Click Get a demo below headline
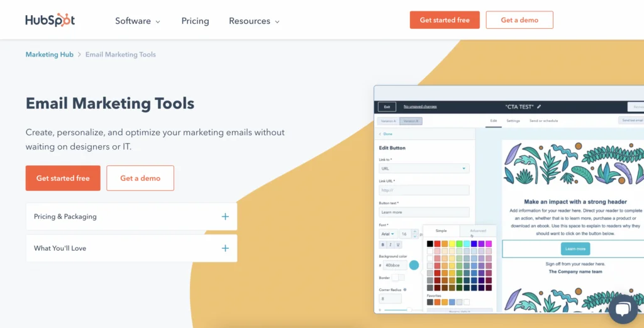The width and height of the screenshot is (644, 328). (x=140, y=178)
